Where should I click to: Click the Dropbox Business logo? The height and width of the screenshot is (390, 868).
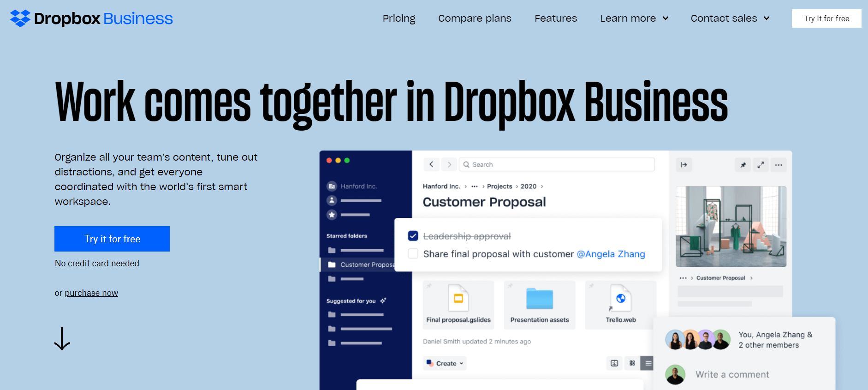91,18
